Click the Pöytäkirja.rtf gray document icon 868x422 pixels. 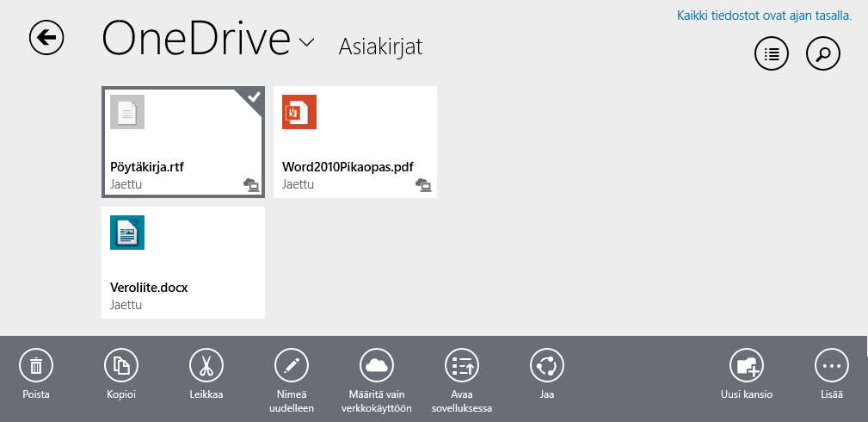tap(127, 112)
